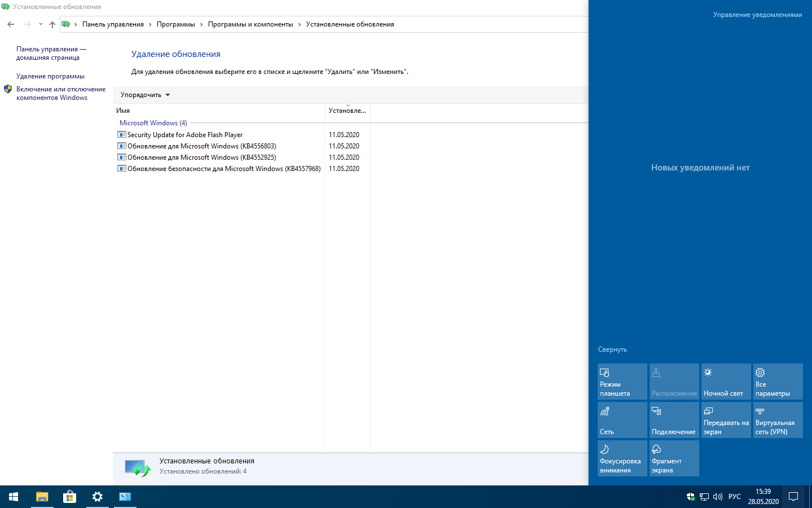Open recent locations dropdown arrow
This screenshot has width=812, height=508.
[41, 24]
